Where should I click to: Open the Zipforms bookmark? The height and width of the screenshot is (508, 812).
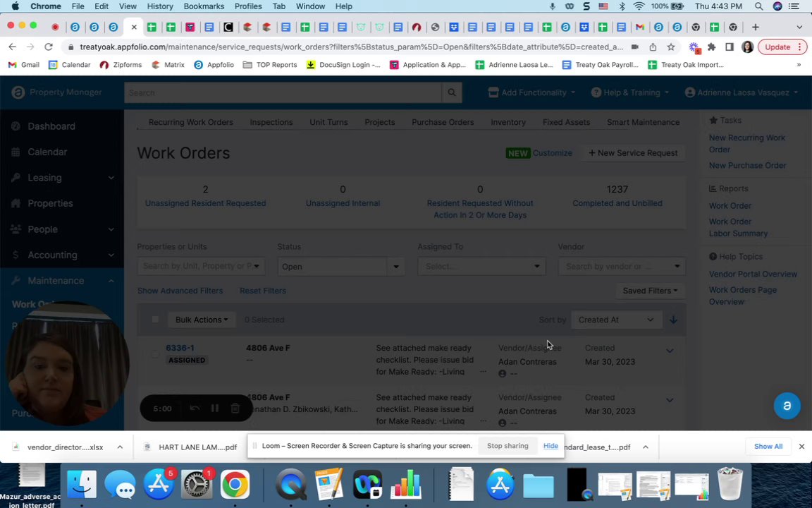coord(121,65)
